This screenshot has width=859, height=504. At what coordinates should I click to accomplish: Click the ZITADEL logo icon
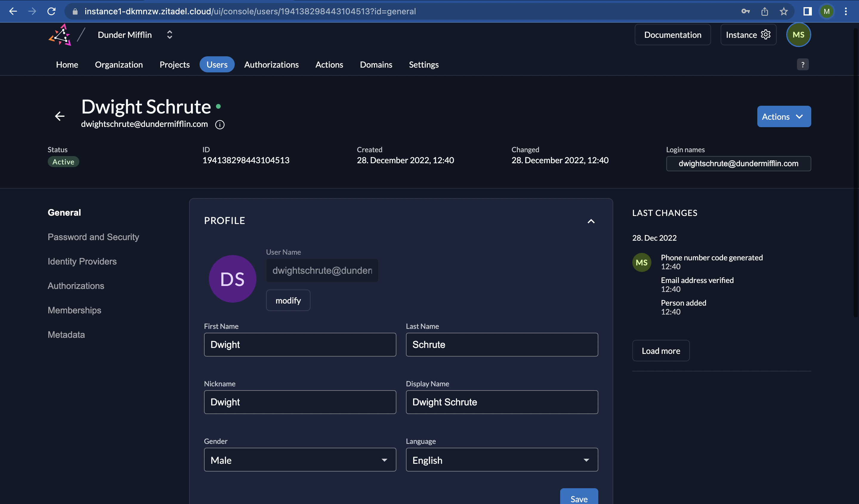click(60, 35)
